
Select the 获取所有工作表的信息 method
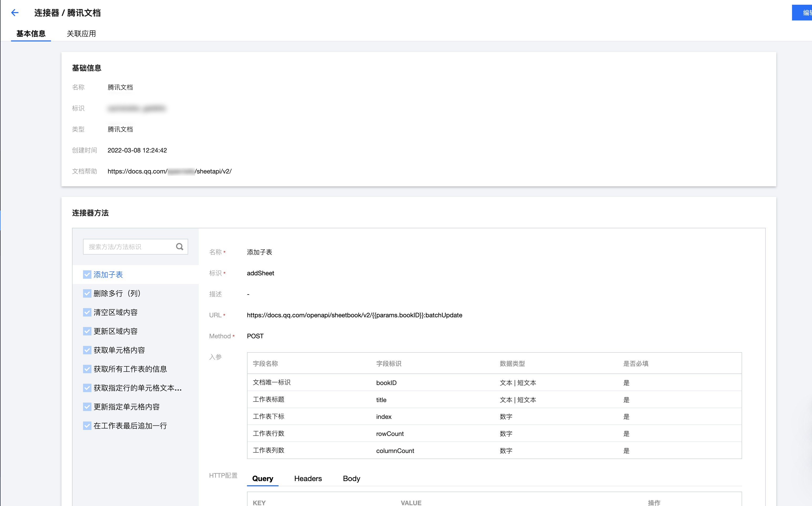130,369
